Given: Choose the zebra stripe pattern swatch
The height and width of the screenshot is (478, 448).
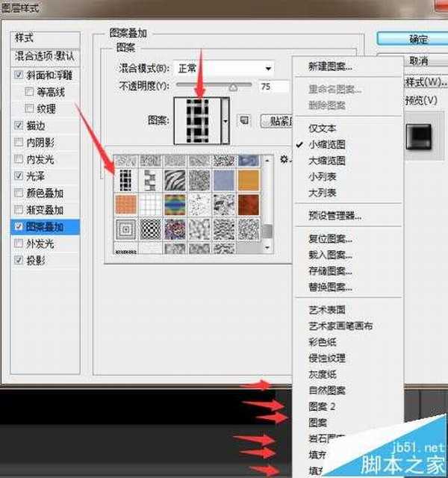Looking at the screenshot, I should coord(173,181).
